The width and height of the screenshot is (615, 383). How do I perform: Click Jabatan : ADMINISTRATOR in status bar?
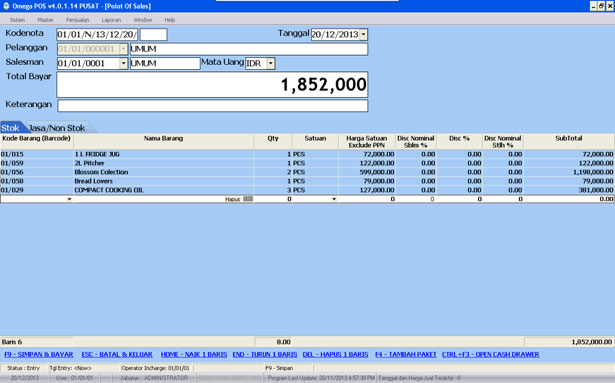click(x=154, y=378)
